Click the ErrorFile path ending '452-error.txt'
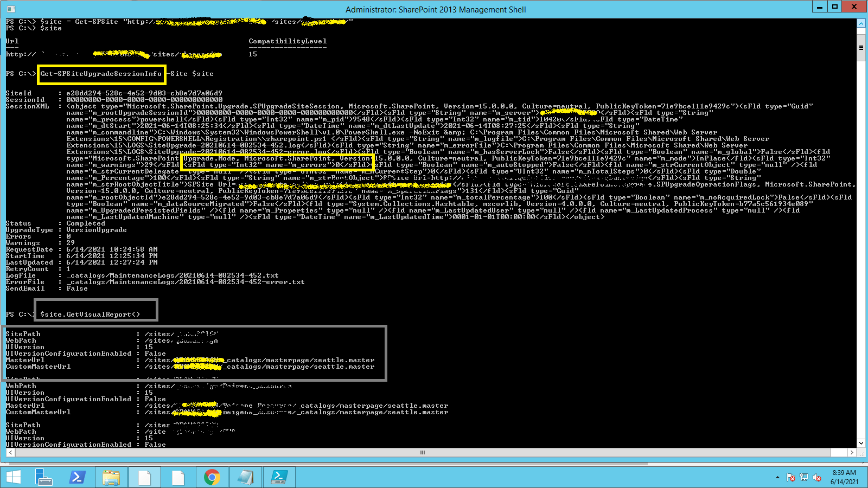The height and width of the screenshot is (488, 868). click(186, 282)
